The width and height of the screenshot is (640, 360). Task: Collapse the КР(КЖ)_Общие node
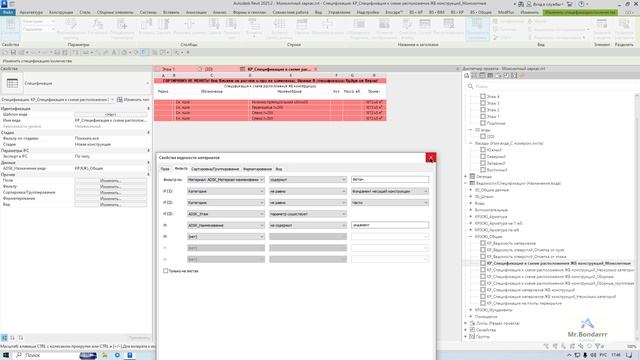coord(471,236)
